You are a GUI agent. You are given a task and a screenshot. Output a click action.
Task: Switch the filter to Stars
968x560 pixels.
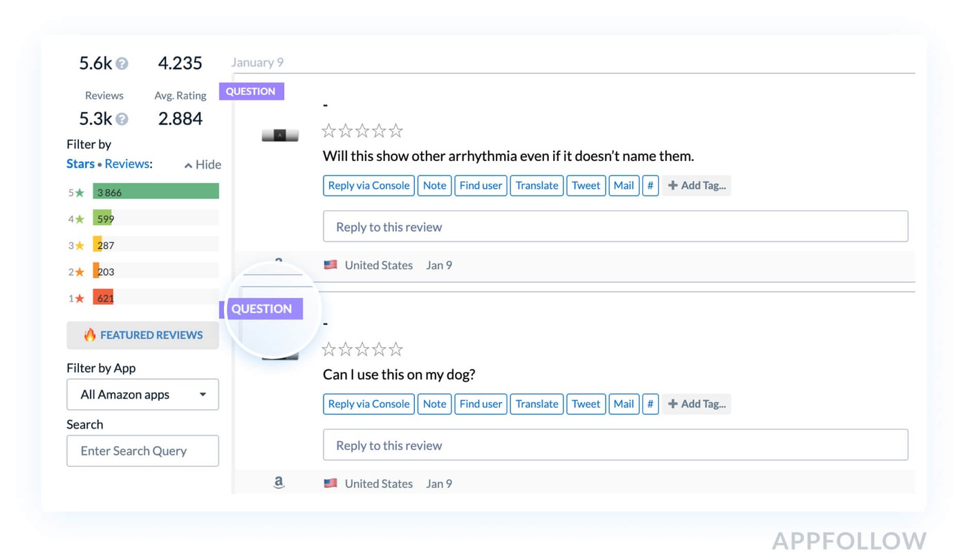click(x=80, y=164)
